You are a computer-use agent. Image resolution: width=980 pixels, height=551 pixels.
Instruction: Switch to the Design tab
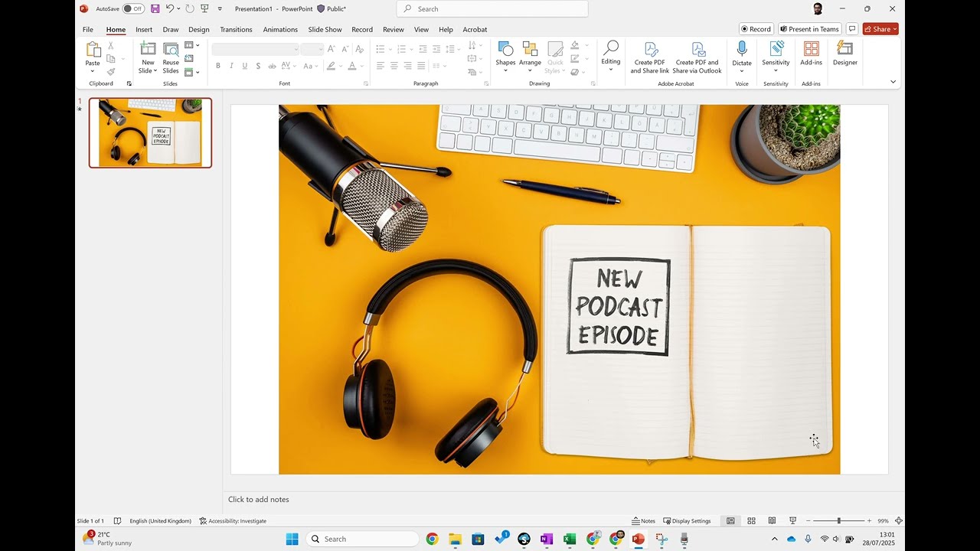(x=199, y=30)
